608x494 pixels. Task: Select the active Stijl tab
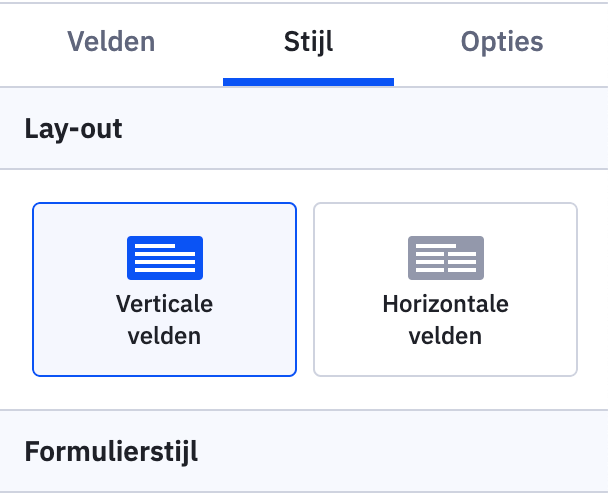coord(308,41)
